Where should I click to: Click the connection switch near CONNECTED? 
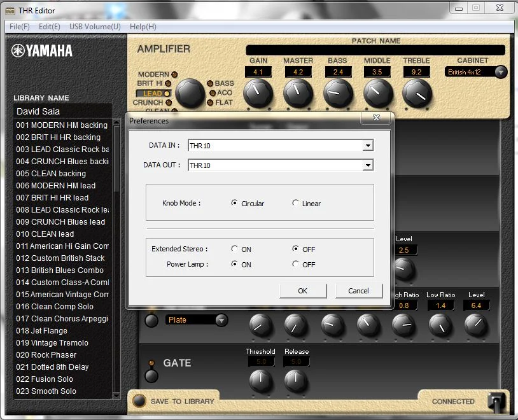click(497, 402)
